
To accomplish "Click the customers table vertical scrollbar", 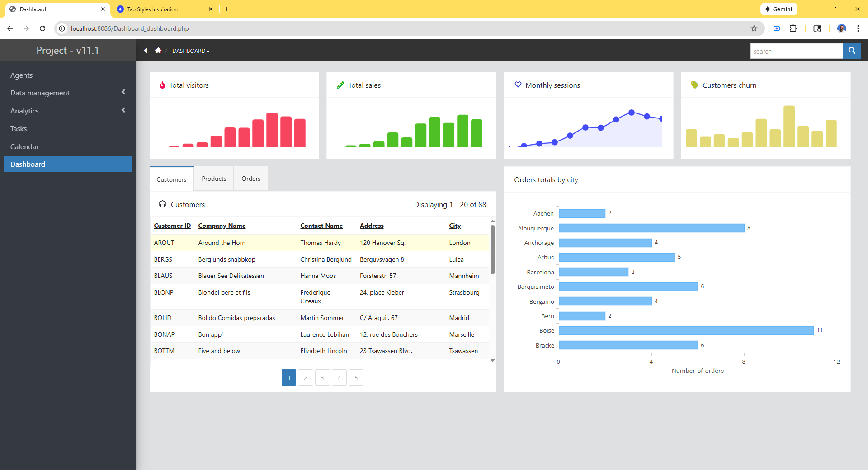I will click(492, 249).
